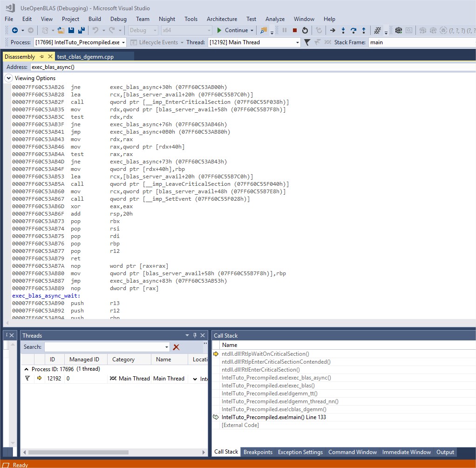
Task: Toggle the thread filter funnel icon
Action: [x=307, y=42]
